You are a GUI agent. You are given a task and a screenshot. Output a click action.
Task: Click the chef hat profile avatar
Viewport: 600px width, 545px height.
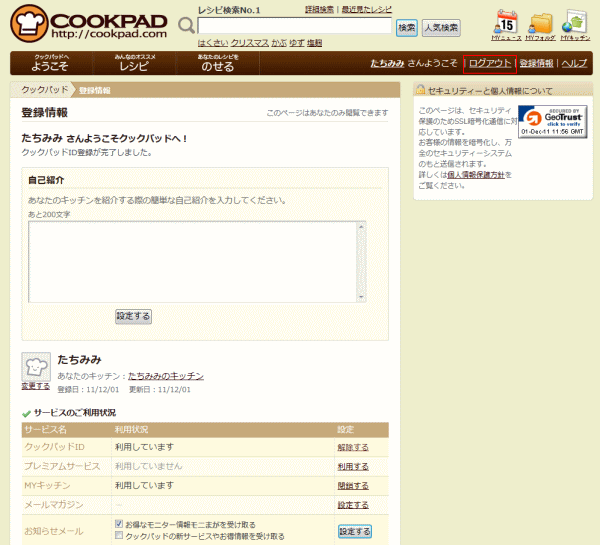tap(36, 365)
